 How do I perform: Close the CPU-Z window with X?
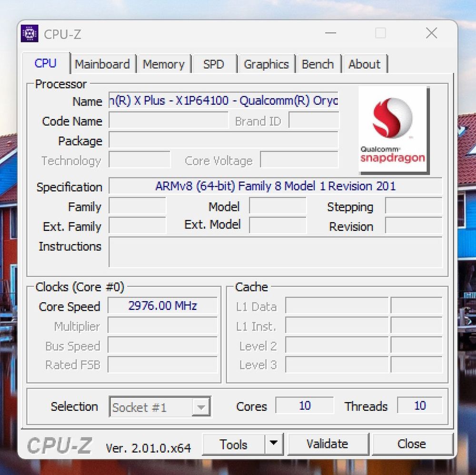(x=431, y=33)
